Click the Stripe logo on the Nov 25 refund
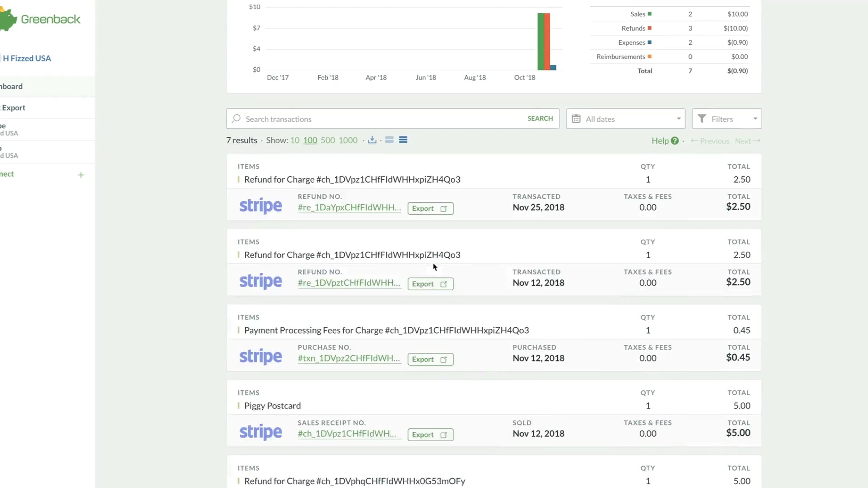This screenshot has height=488, width=868. click(260, 205)
